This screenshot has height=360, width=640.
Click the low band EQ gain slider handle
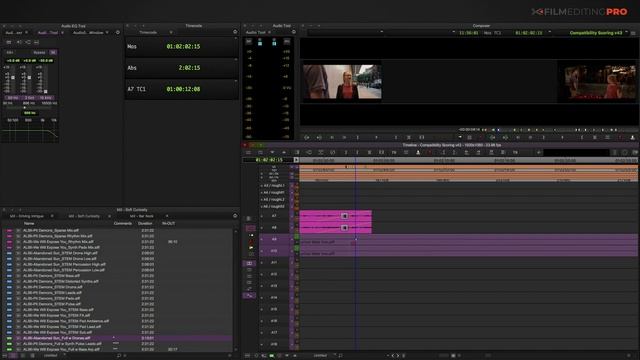[13, 78]
